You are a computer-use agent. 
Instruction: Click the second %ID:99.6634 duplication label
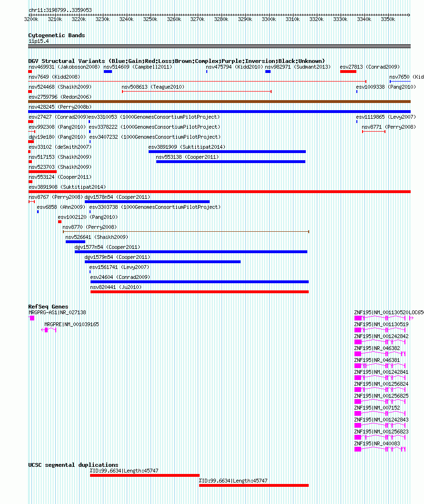click(233, 481)
